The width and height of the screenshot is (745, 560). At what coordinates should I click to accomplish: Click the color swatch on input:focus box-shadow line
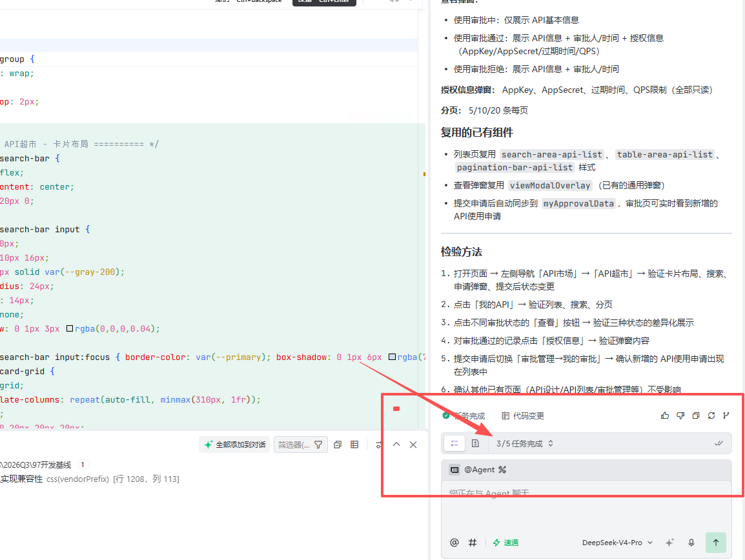[392, 357]
